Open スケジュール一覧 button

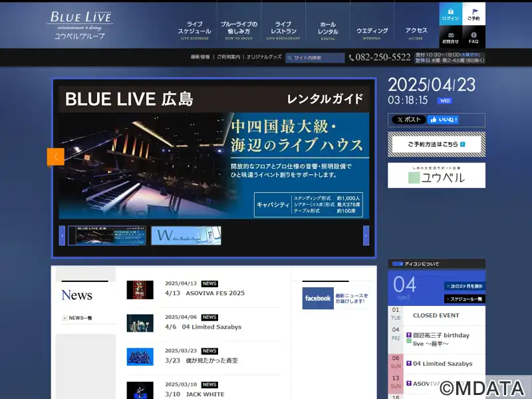coord(464,299)
